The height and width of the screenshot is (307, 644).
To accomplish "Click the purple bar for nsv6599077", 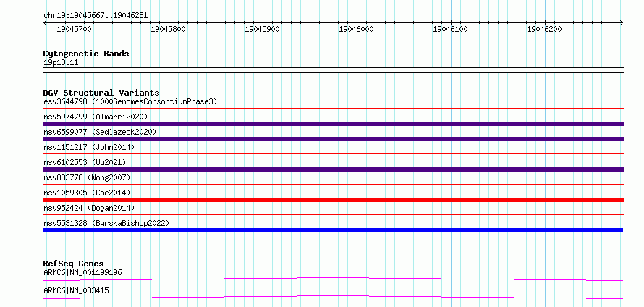I will [333, 139].
